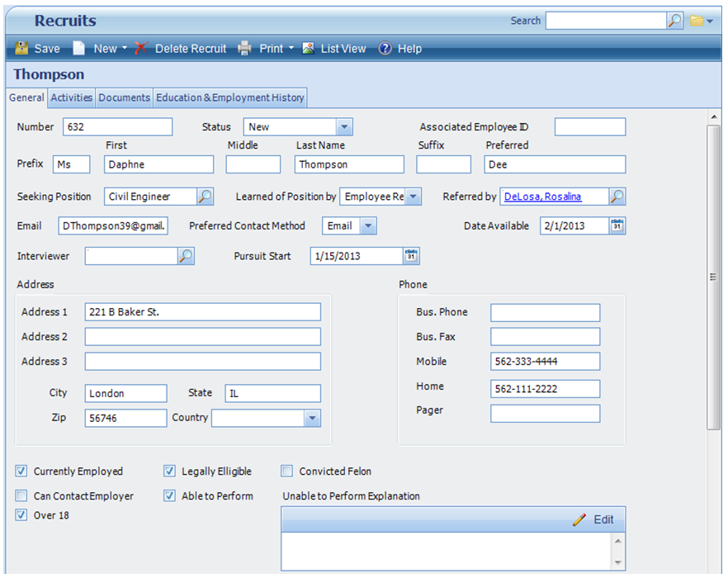This screenshot has height=578, width=728.
Task: Open the calendar picker for Date Available
Action: click(x=617, y=225)
